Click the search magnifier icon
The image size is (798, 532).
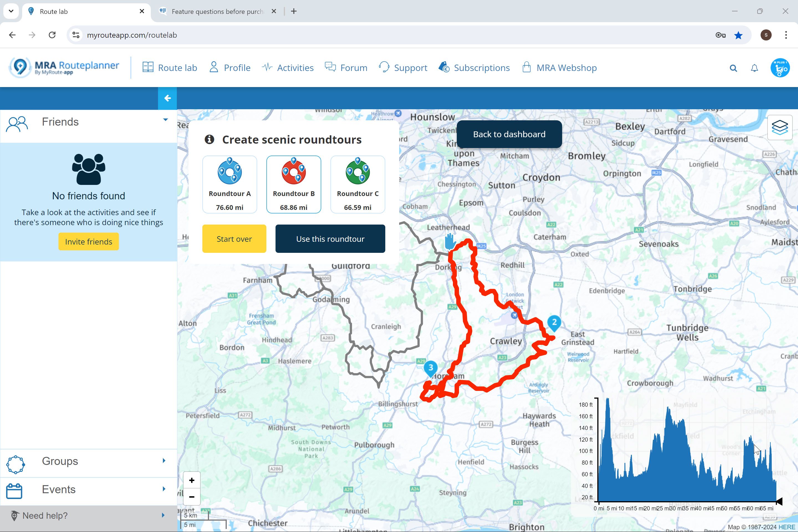click(x=733, y=68)
